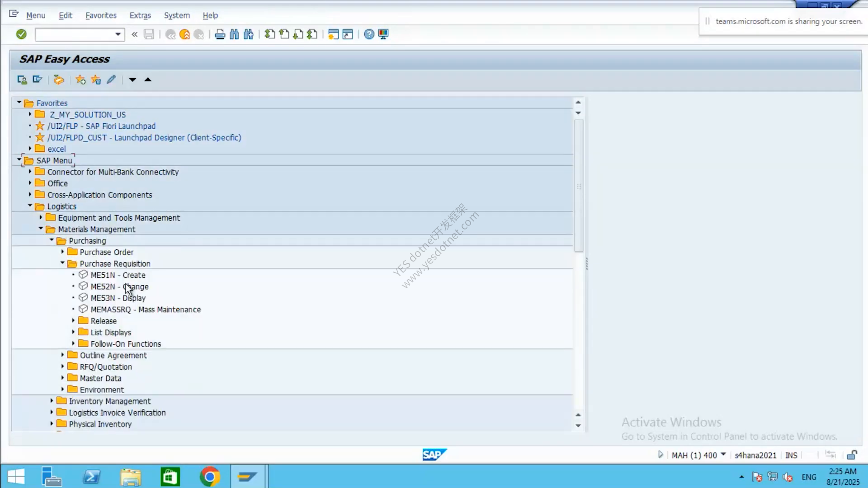Click the muted volume tray icon
This screenshot has height=488, width=868.
point(788,477)
